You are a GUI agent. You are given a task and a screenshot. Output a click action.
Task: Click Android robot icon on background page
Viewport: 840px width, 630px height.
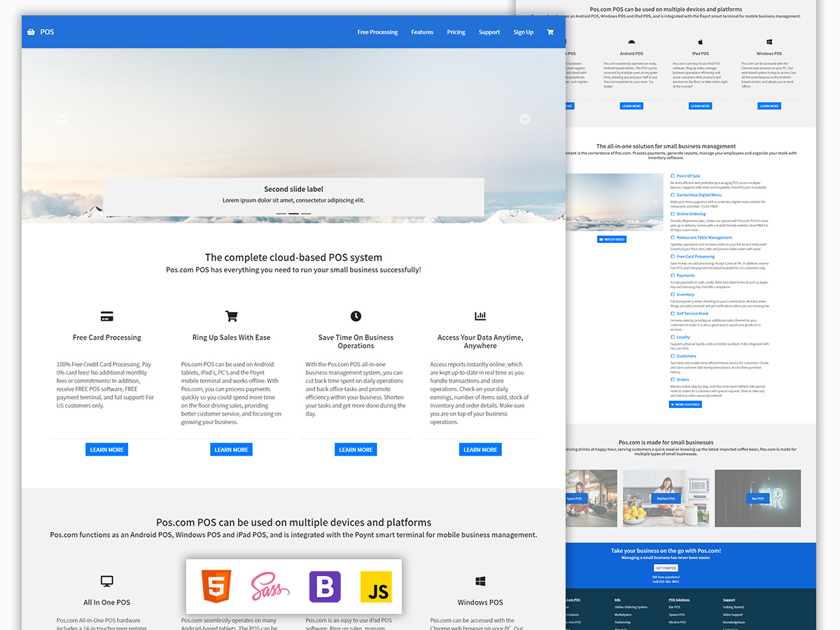click(631, 42)
